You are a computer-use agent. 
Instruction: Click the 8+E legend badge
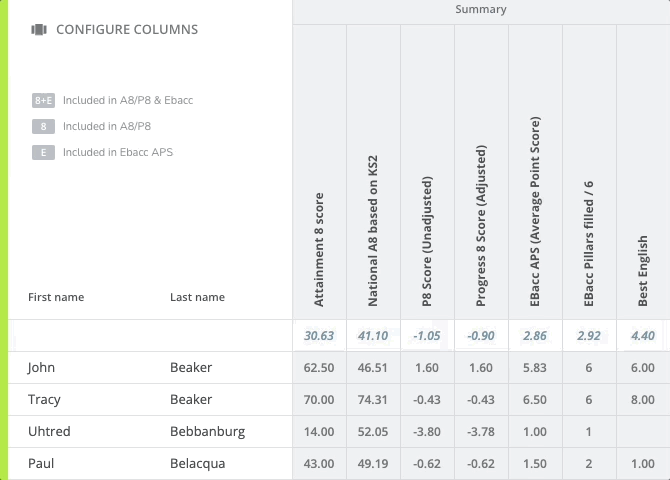pos(43,101)
